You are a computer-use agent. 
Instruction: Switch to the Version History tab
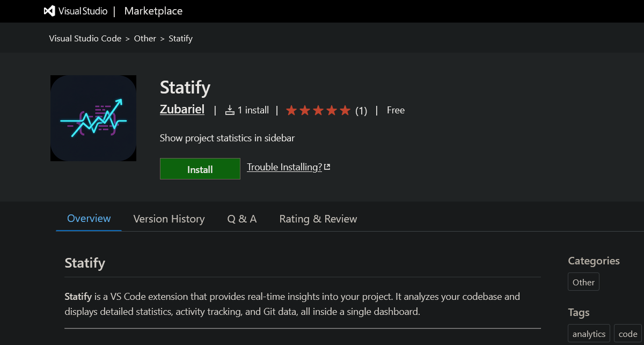tap(169, 219)
